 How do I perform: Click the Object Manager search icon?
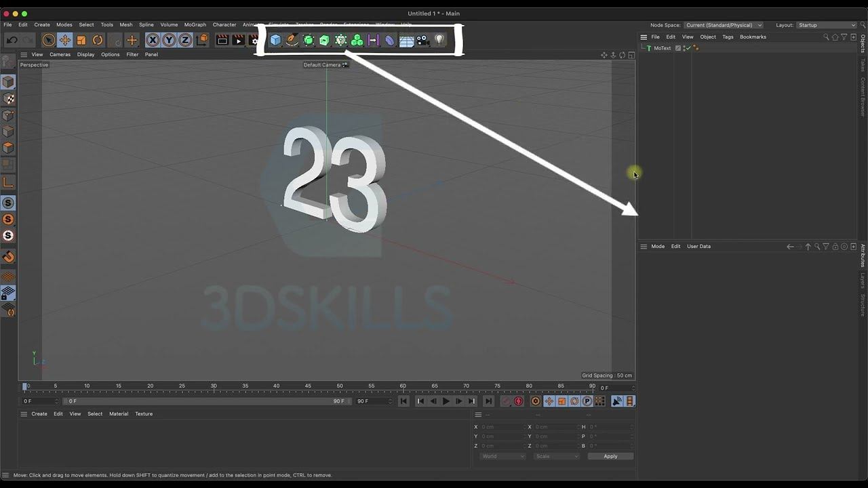(826, 37)
